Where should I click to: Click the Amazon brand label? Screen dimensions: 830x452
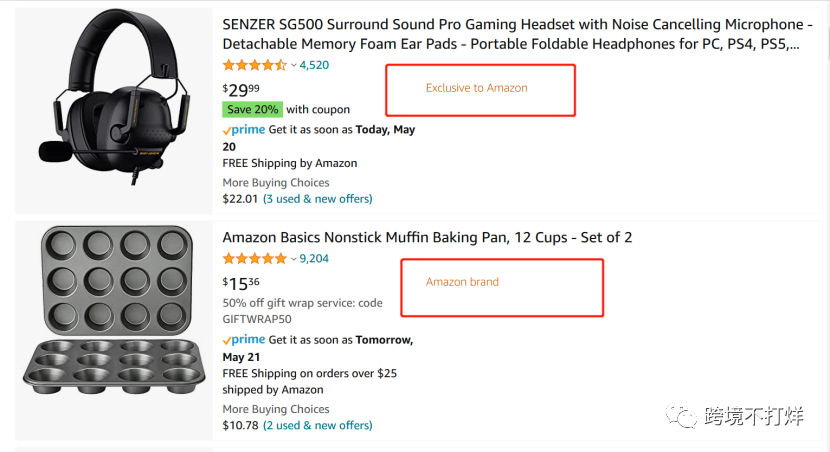coord(462,282)
